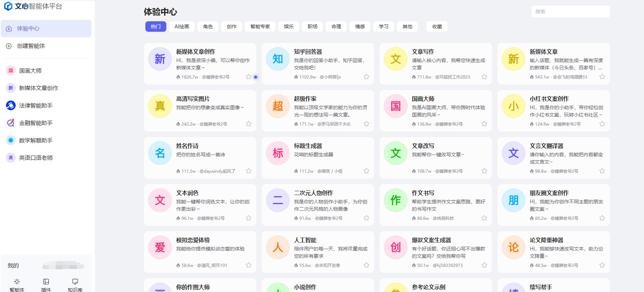Click the 论文降重神器 avatar icon
644x292 pixels.
pos(514,247)
